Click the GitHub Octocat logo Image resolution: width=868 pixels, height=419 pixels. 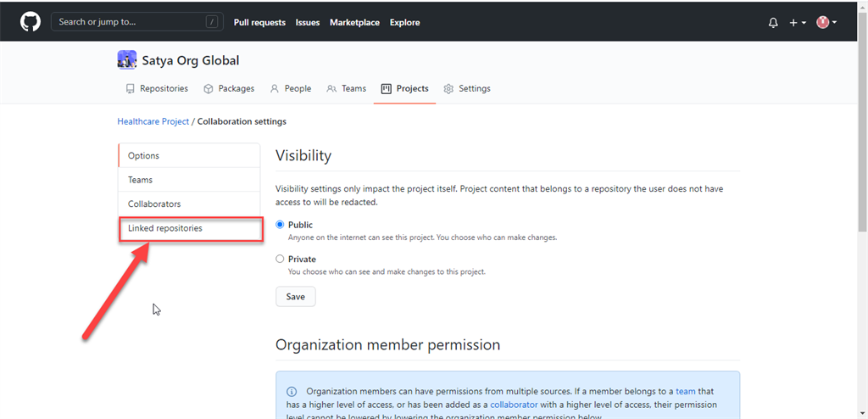(x=31, y=22)
